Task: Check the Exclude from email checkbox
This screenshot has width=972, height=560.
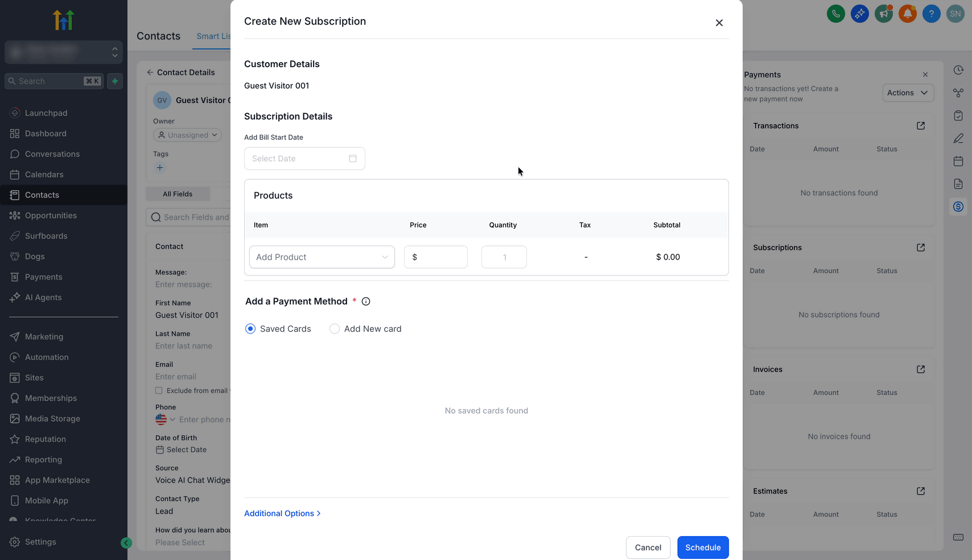Action: click(x=159, y=391)
